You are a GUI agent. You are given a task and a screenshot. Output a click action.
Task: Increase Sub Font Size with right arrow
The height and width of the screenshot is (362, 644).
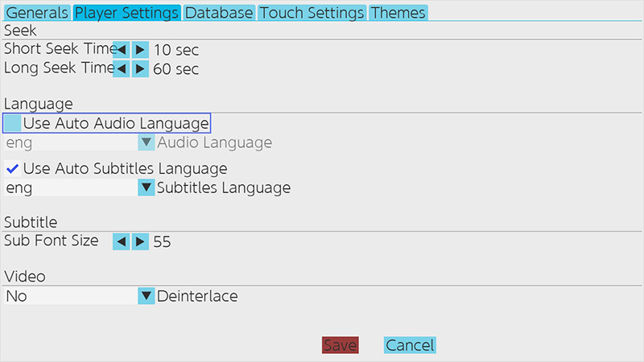(140, 241)
